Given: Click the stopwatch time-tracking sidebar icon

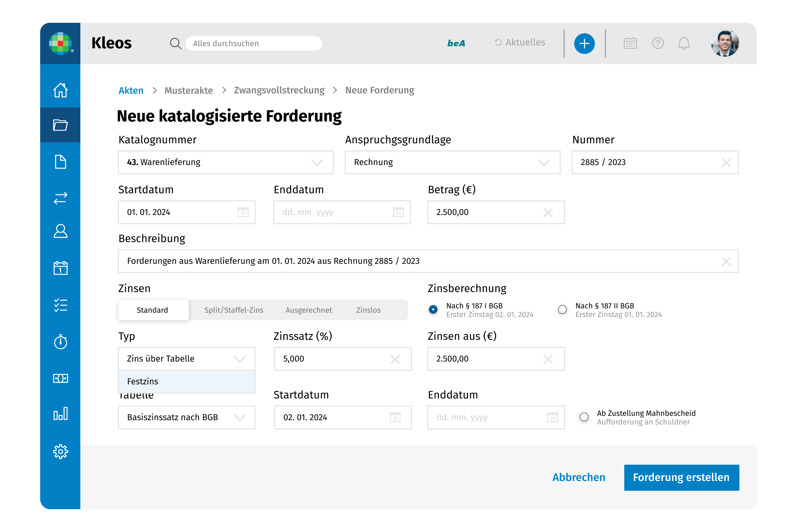Looking at the screenshot, I should pos(60,342).
